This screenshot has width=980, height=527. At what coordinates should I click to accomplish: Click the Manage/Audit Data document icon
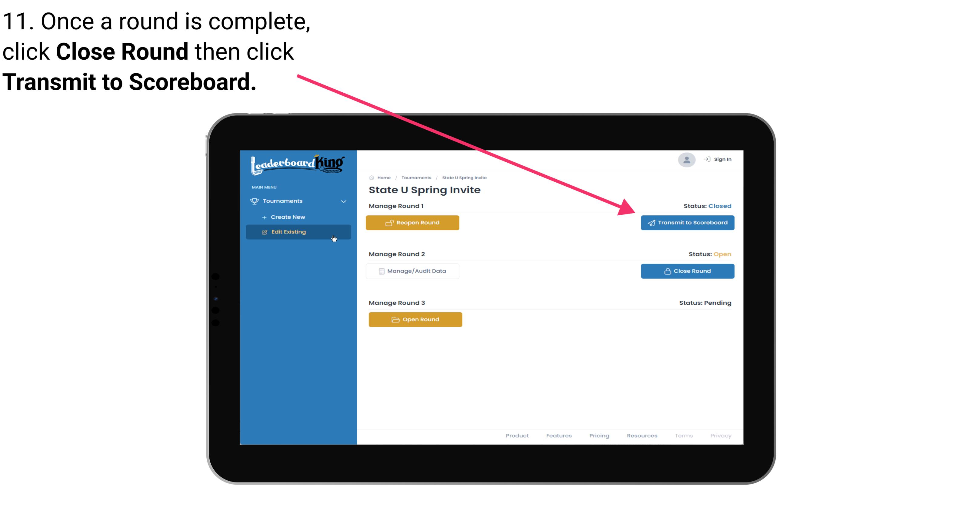[x=380, y=271]
